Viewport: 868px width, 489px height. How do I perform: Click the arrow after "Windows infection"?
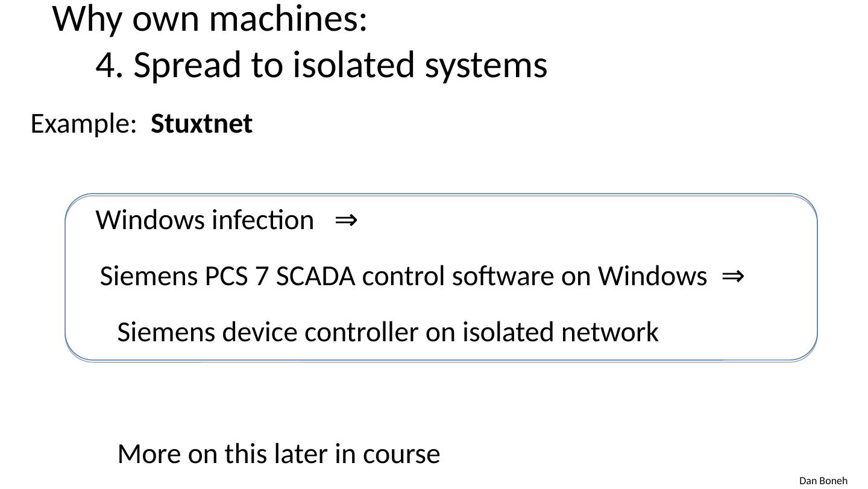pyautogui.click(x=346, y=220)
